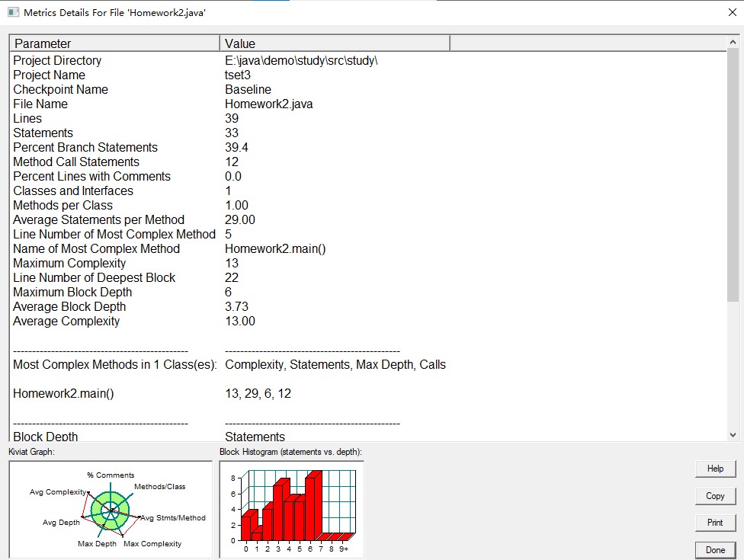The width and height of the screenshot is (744, 560).
Task: Click the Block Histogram chart
Action: point(292,509)
